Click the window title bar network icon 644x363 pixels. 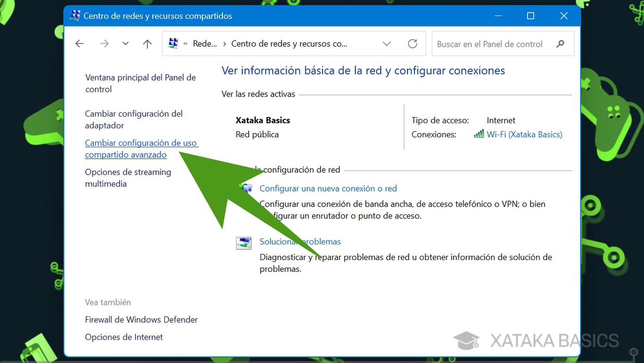click(74, 16)
